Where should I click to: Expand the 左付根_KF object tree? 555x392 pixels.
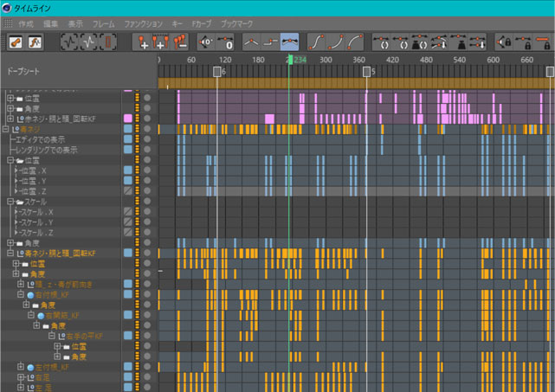click(21, 368)
